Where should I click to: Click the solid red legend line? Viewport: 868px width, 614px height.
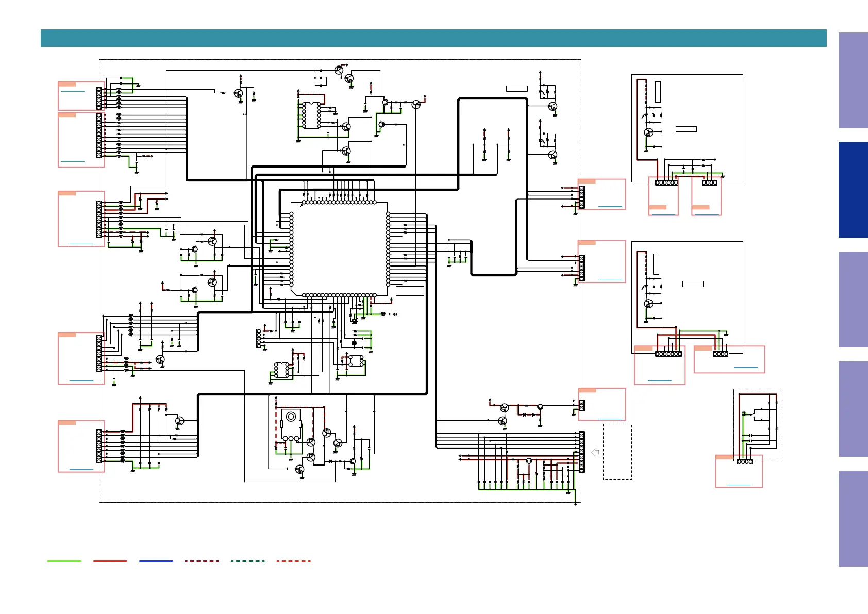(x=110, y=561)
